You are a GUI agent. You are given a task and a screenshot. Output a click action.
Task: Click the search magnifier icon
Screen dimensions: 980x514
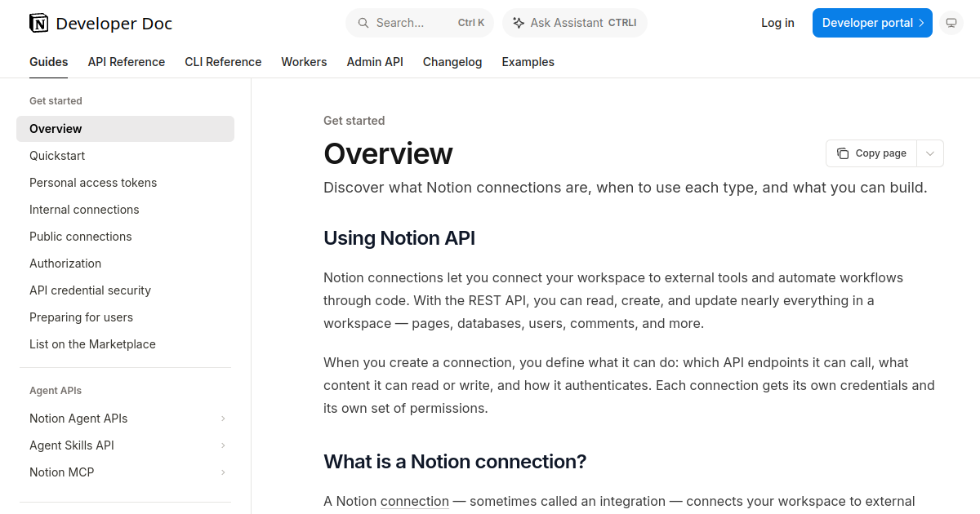pyautogui.click(x=363, y=23)
